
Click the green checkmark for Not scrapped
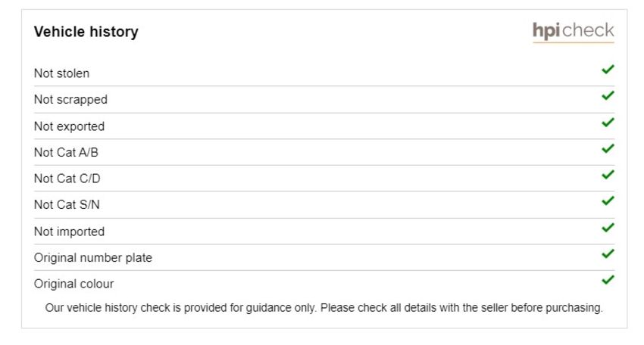pyautogui.click(x=608, y=95)
